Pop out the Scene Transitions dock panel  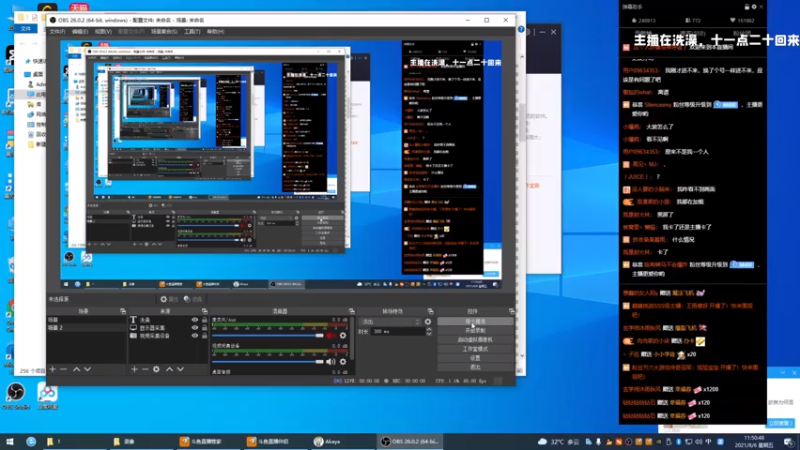[x=431, y=311]
